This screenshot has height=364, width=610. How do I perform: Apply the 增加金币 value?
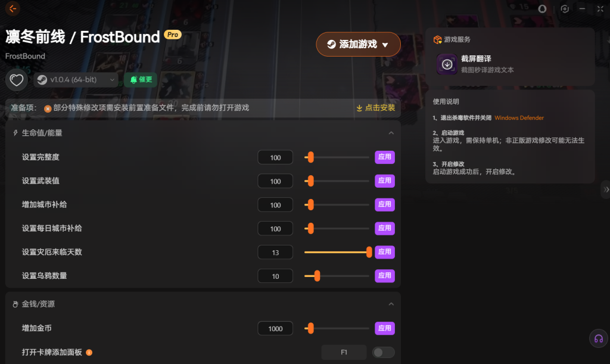click(x=385, y=328)
